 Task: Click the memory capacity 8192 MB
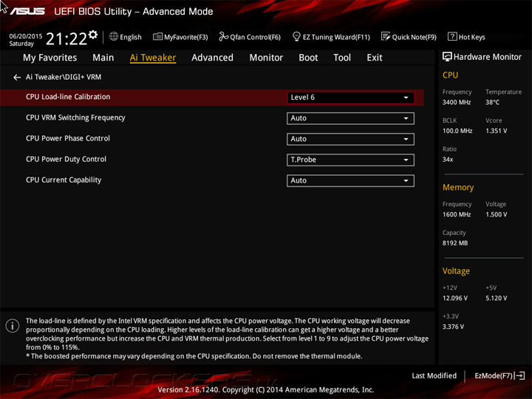click(x=455, y=243)
